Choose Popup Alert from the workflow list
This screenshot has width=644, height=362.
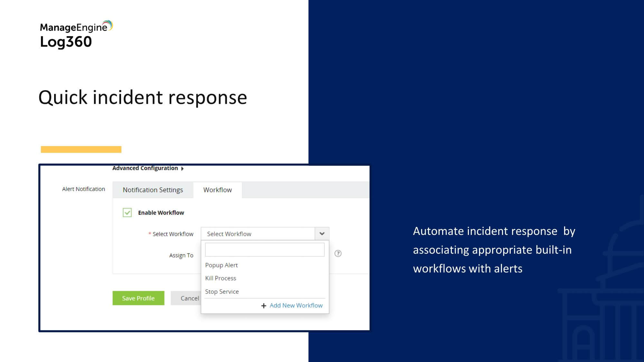coord(221,265)
